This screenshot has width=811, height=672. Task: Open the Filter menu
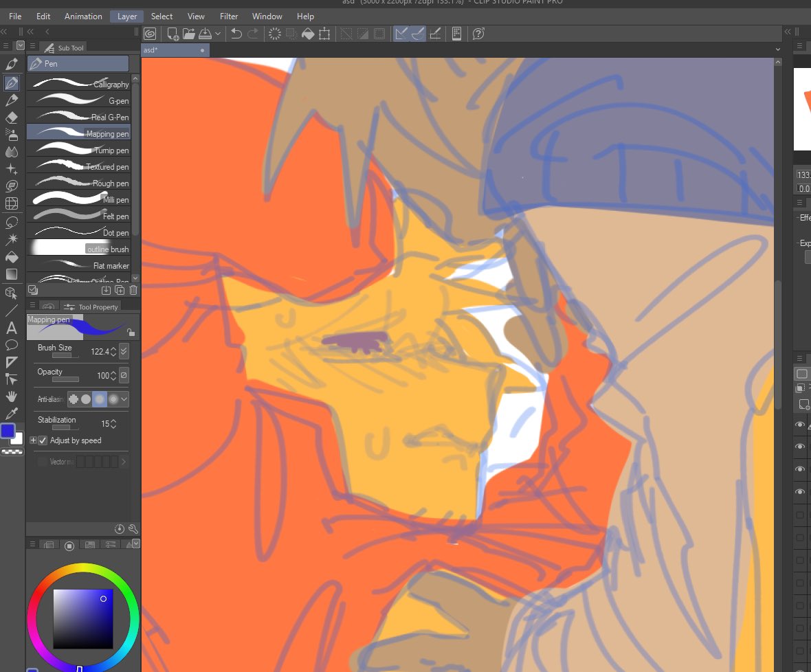click(x=229, y=16)
